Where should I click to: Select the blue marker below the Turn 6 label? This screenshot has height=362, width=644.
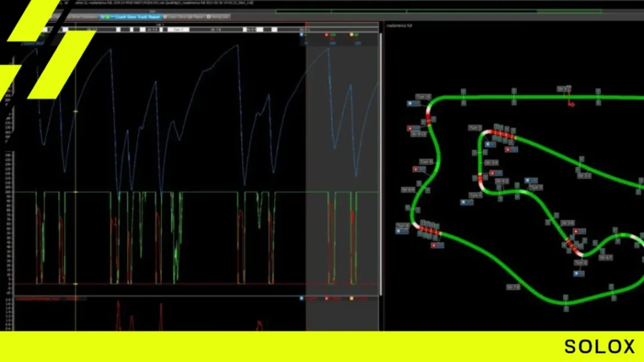[579, 273]
